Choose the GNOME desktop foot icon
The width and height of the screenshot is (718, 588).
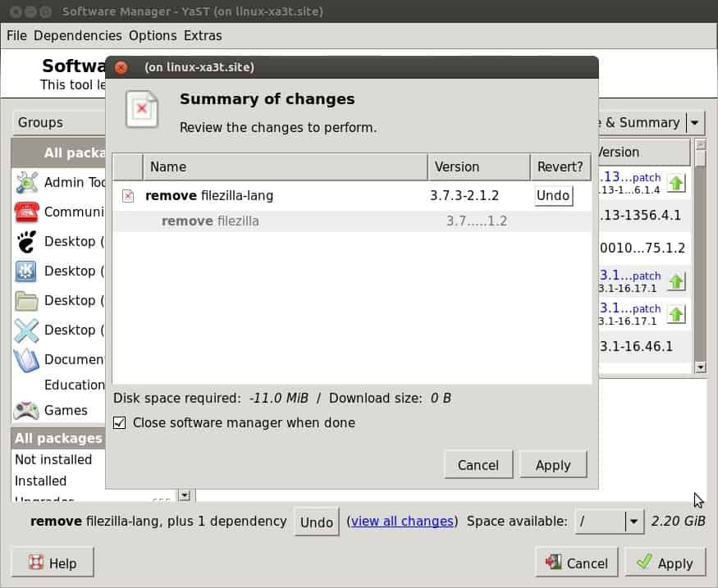(26, 242)
